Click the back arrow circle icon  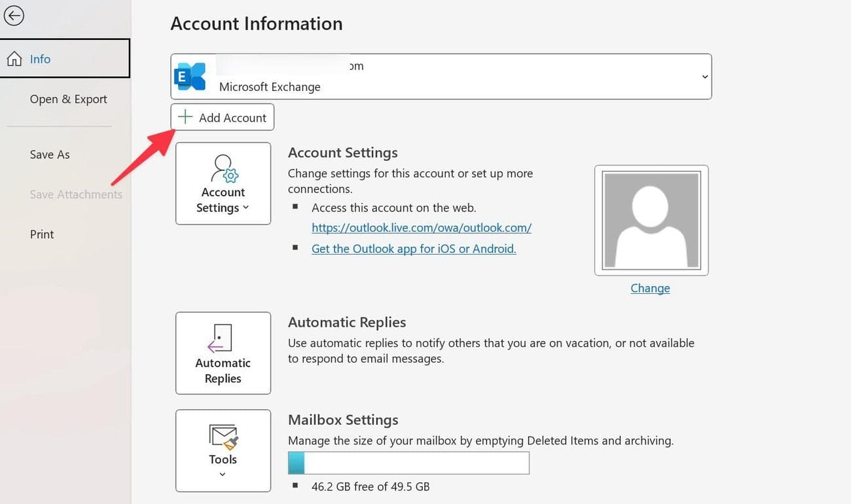click(14, 16)
